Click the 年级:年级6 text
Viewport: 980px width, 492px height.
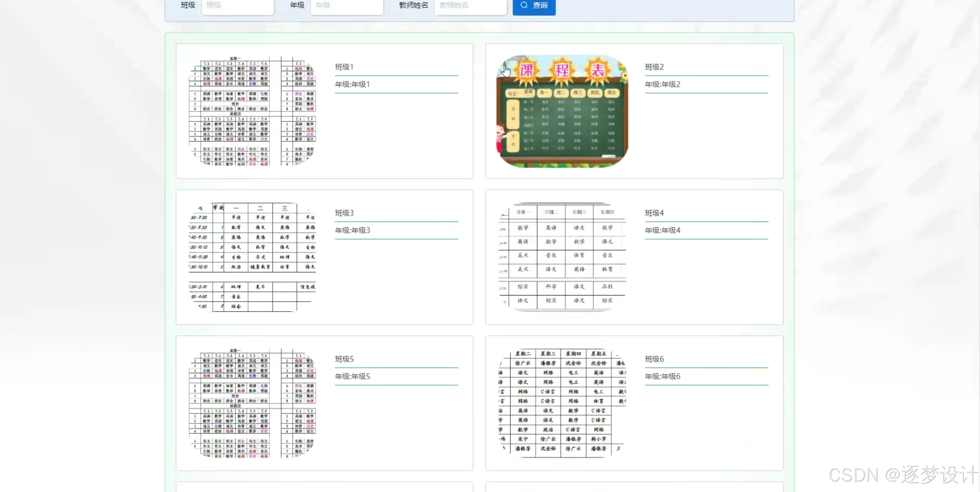[662, 376]
